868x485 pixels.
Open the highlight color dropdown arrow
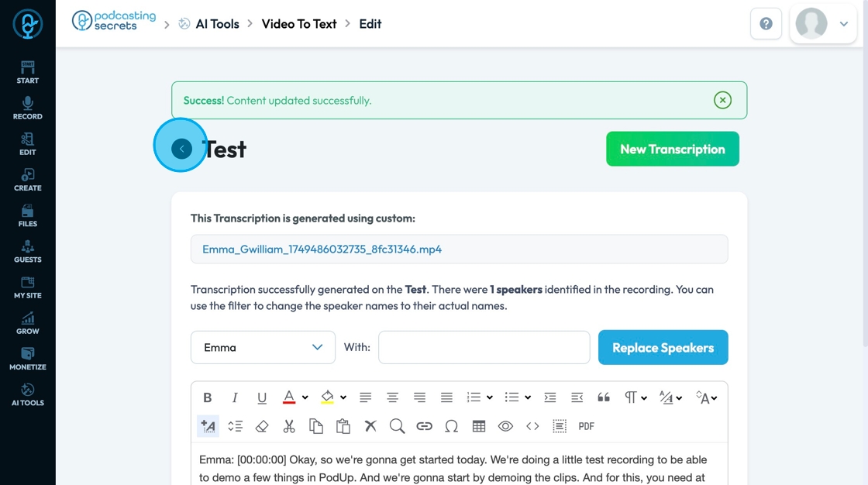point(343,397)
